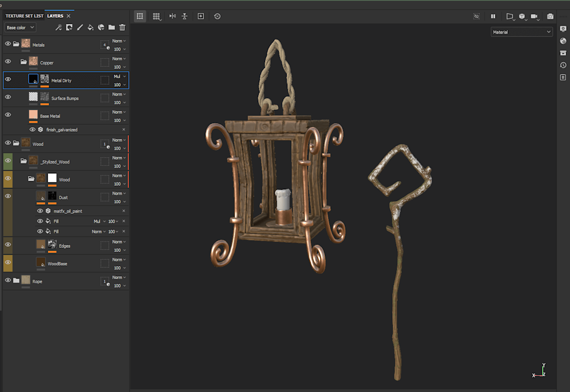Open the History panel clock icon
The width and height of the screenshot is (570, 392).
[x=563, y=65]
